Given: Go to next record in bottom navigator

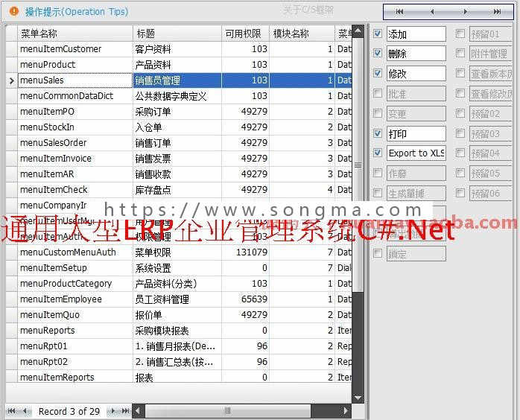Looking at the screenshot, I should pyautogui.click(x=112, y=411).
